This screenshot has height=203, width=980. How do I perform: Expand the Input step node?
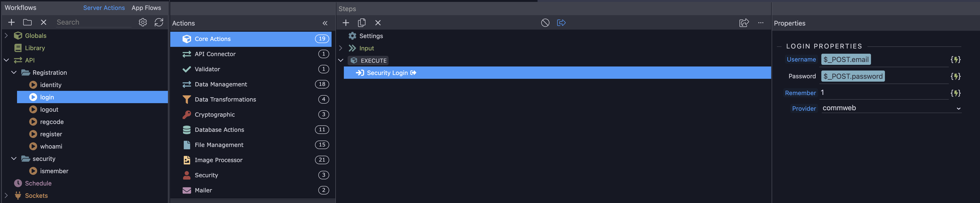341,48
